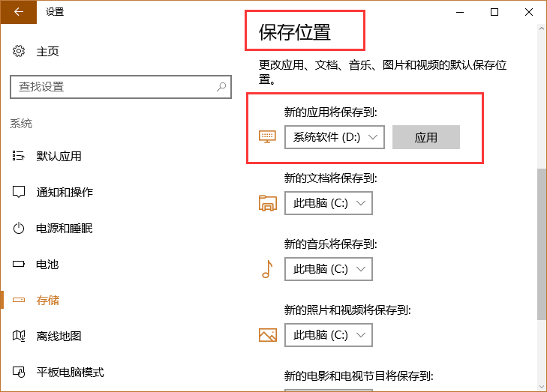Click the 通知和操作 message icon
The width and height of the screenshot is (547, 392).
click(x=19, y=192)
